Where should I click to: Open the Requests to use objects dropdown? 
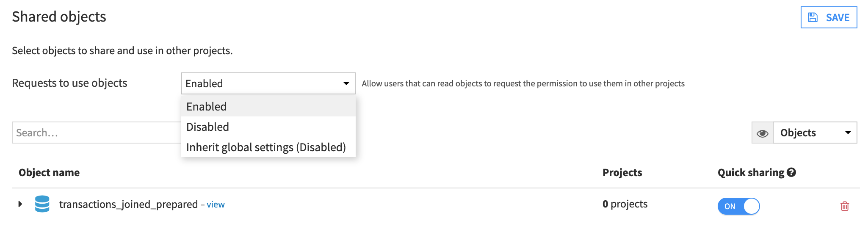click(x=268, y=83)
